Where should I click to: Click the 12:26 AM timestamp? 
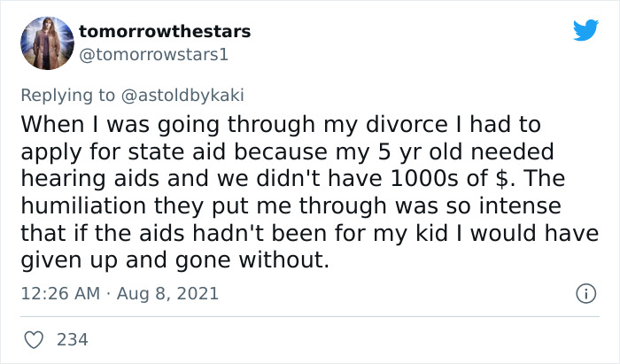pos(57,293)
